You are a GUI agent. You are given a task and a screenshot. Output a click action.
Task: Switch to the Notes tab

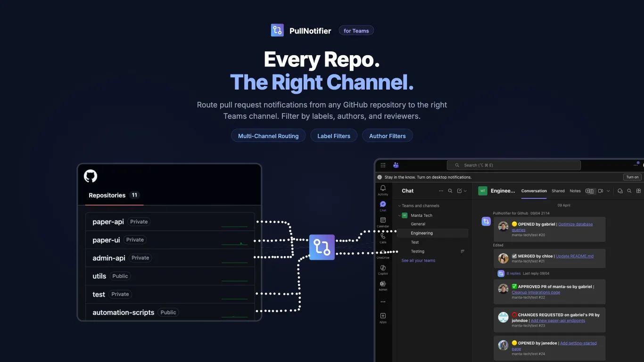575,191
